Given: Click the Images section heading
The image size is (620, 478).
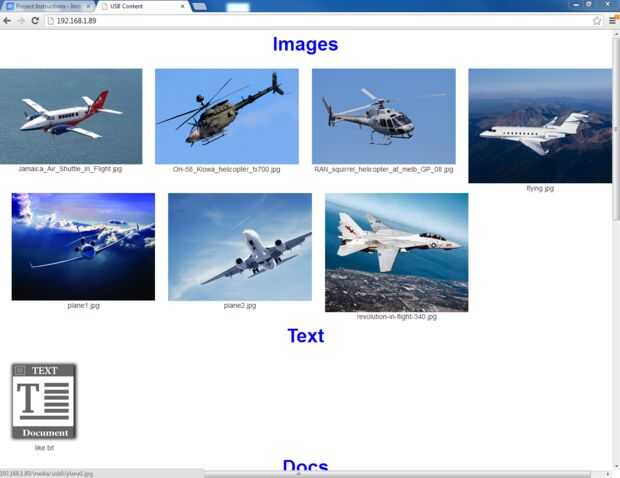Looking at the screenshot, I should (305, 44).
